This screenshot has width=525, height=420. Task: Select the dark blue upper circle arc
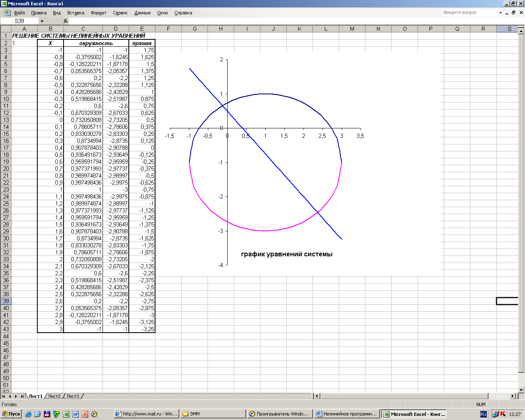[265, 94]
